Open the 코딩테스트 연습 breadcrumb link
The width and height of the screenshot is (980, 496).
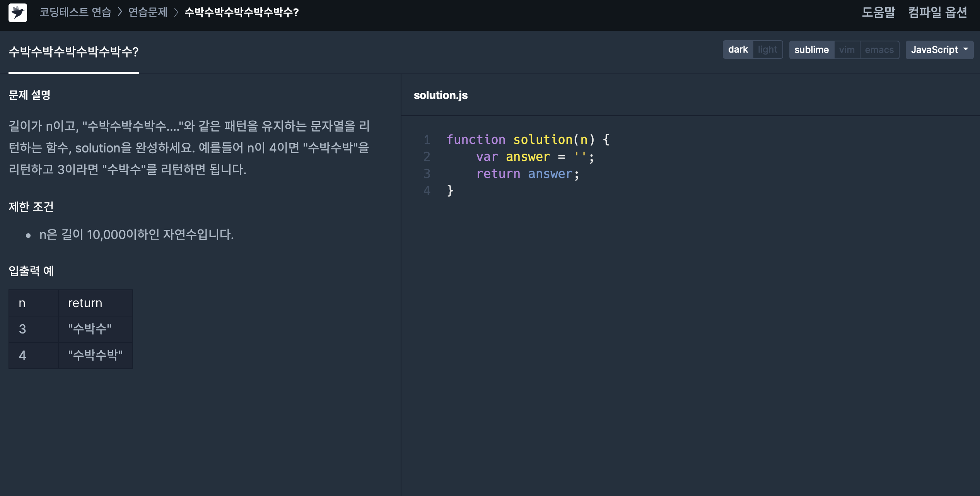(x=75, y=12)
